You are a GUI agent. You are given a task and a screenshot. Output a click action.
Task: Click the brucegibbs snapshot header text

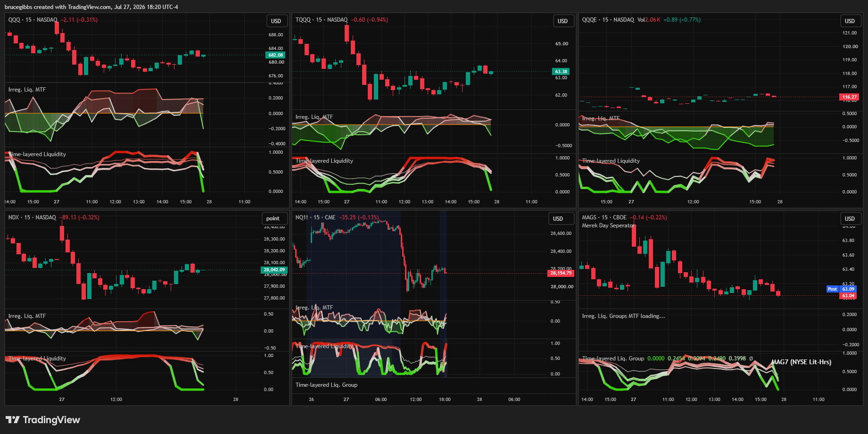click(91, 7)
